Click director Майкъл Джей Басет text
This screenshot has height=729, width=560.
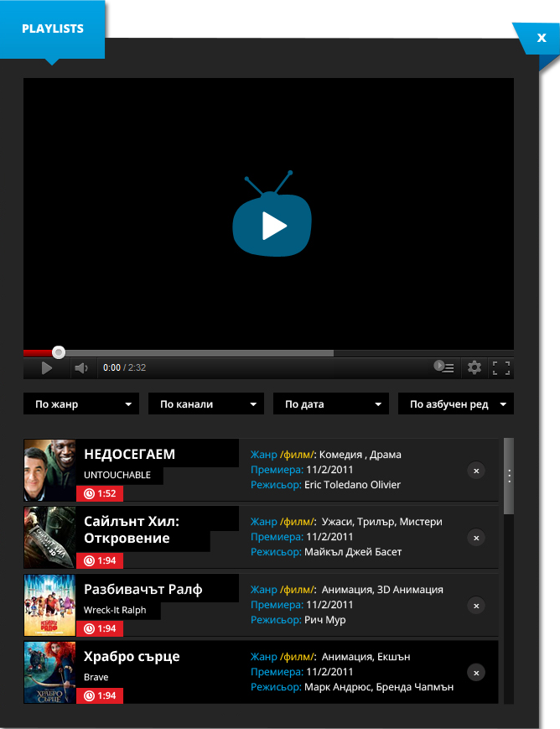pyautogui.click(x=353, y=552)
